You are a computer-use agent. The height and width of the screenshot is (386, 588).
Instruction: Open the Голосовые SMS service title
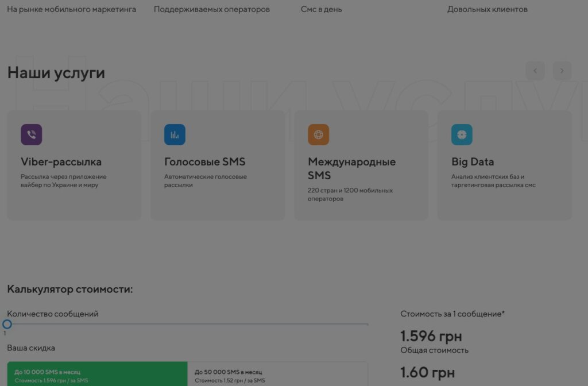pyautogui.click(x=205, y=161)
